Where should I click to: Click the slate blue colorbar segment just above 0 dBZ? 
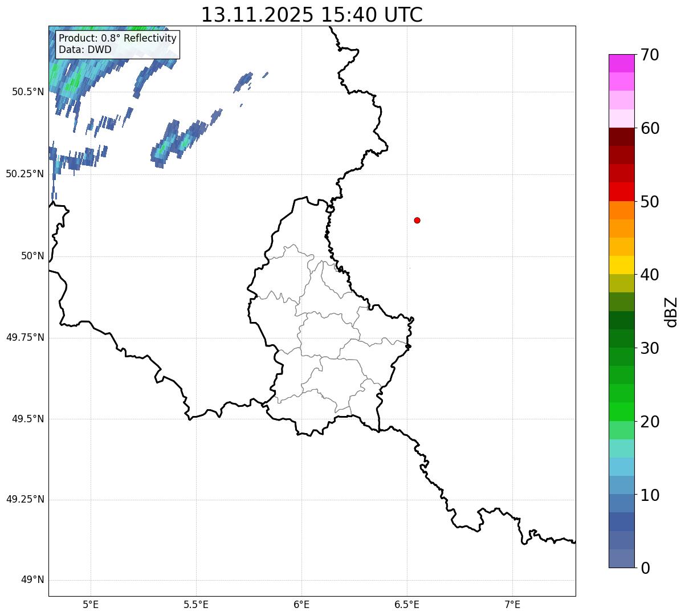click(x=621, y=558)
